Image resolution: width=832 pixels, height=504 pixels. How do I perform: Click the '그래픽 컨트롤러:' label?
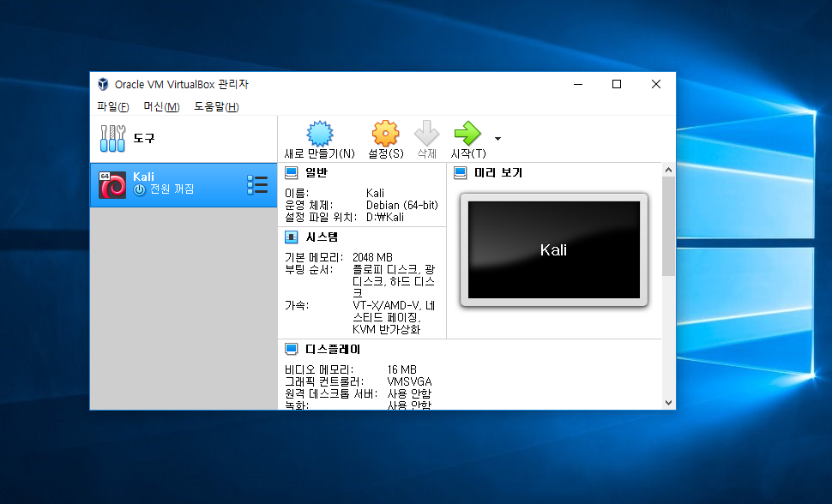(x=324, y=381)
